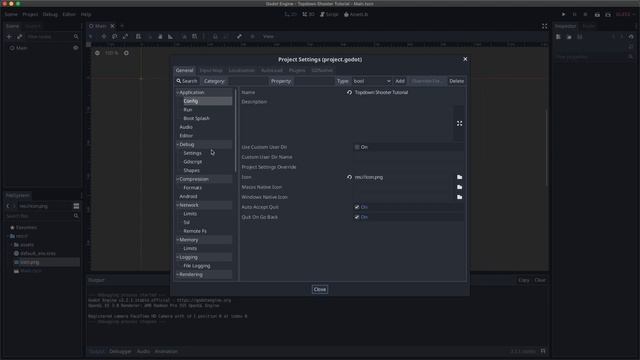Select Run under Application

(x=188, y=110)
